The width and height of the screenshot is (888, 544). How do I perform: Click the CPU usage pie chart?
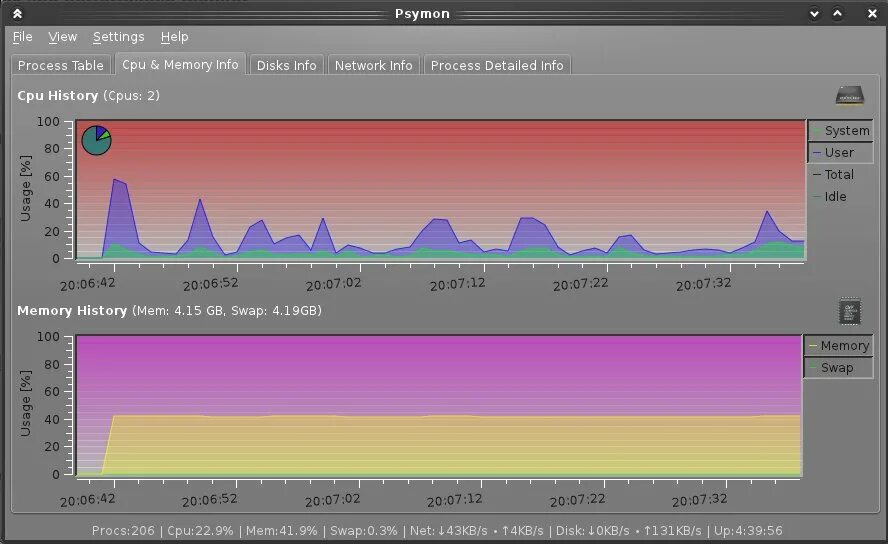(x=96, y=140)
